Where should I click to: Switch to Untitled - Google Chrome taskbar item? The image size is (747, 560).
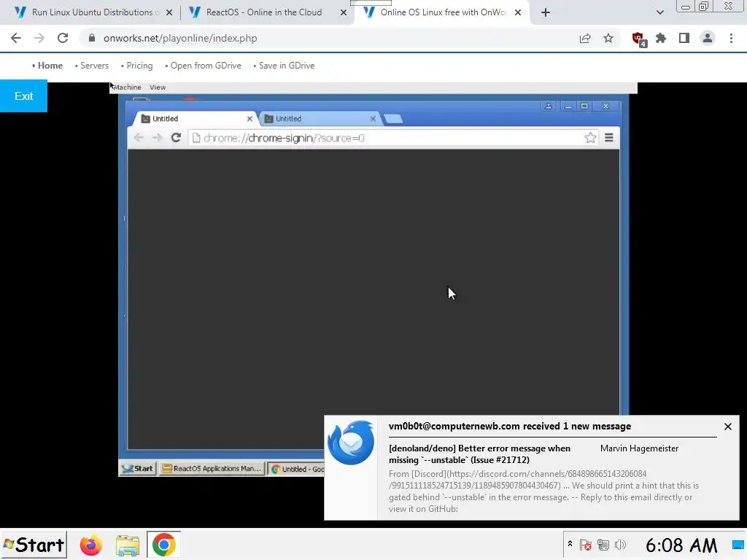tap(296, 469)
